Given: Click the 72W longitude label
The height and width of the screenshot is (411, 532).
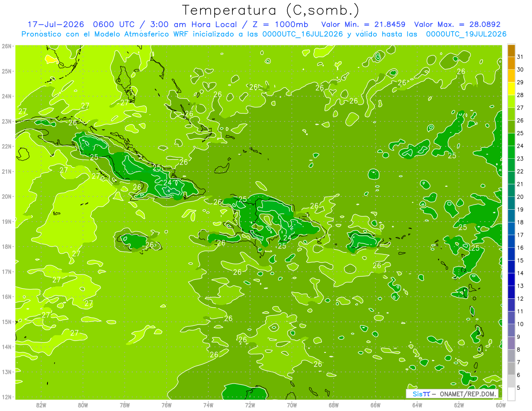Looking at the screenshot, I should (250, 405).
